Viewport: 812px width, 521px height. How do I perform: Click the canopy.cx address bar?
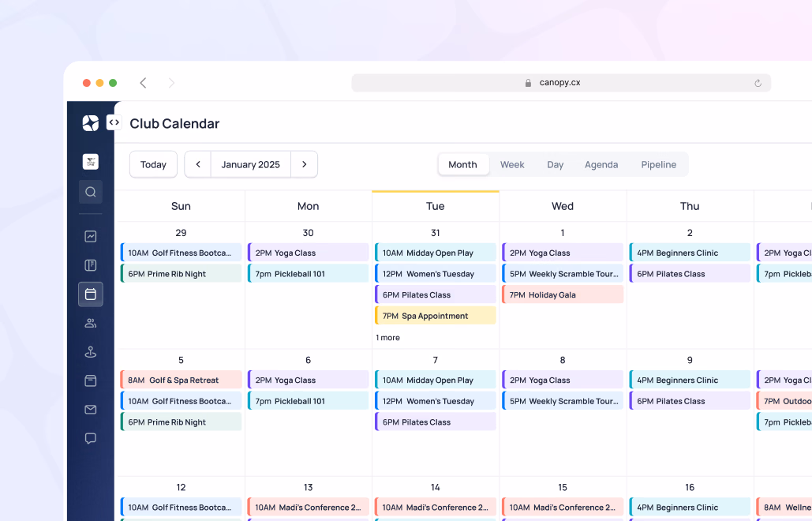coord(561,83)
